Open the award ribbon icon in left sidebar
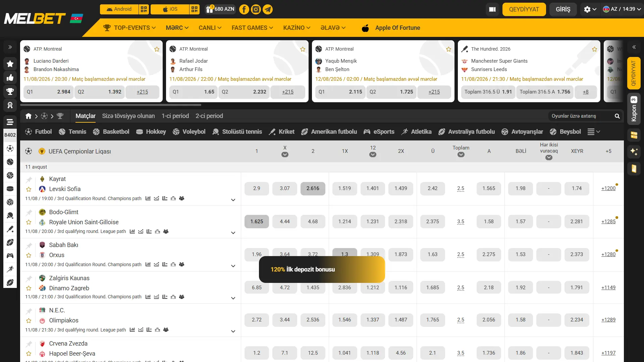The image size is (644, 362). (10, 105)
